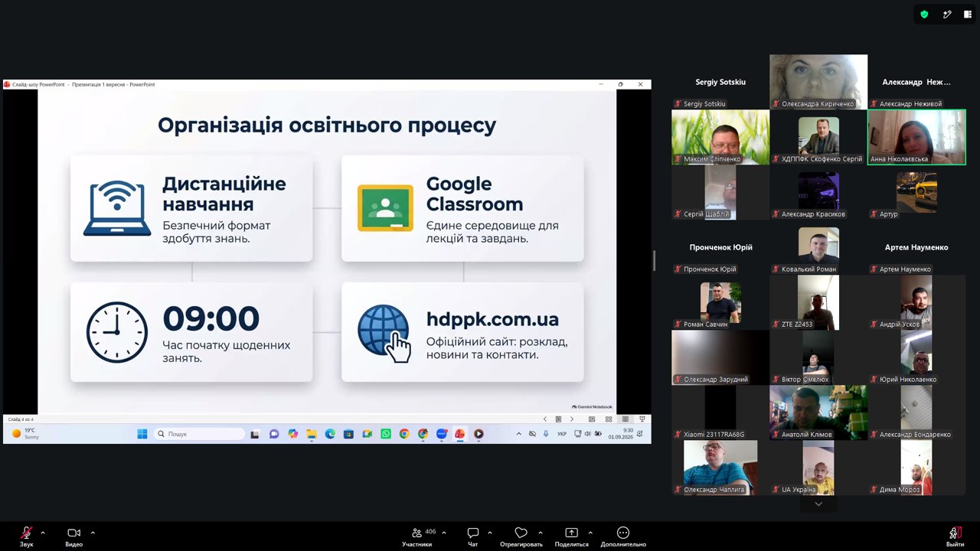Turn on camera with Видео button
Image resolution: width=980 pixels, height=551 pixels.
tap(73, 536)
